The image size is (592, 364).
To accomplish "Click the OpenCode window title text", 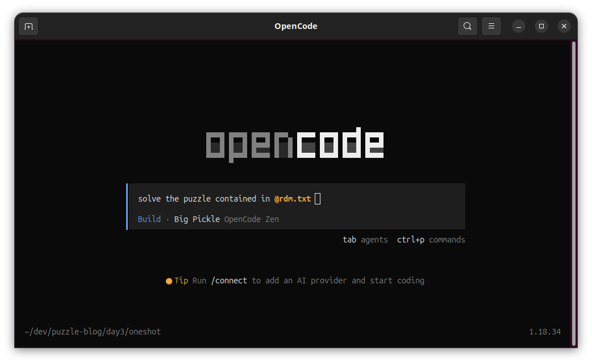I will [296, 26].
